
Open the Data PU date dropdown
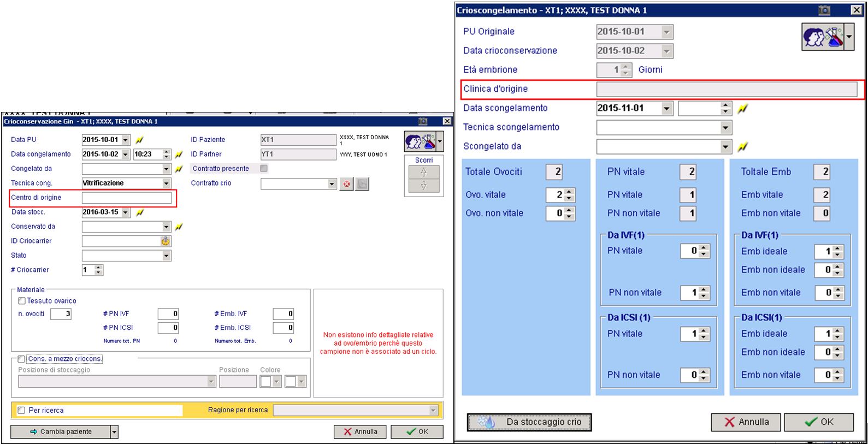(126, 140)
